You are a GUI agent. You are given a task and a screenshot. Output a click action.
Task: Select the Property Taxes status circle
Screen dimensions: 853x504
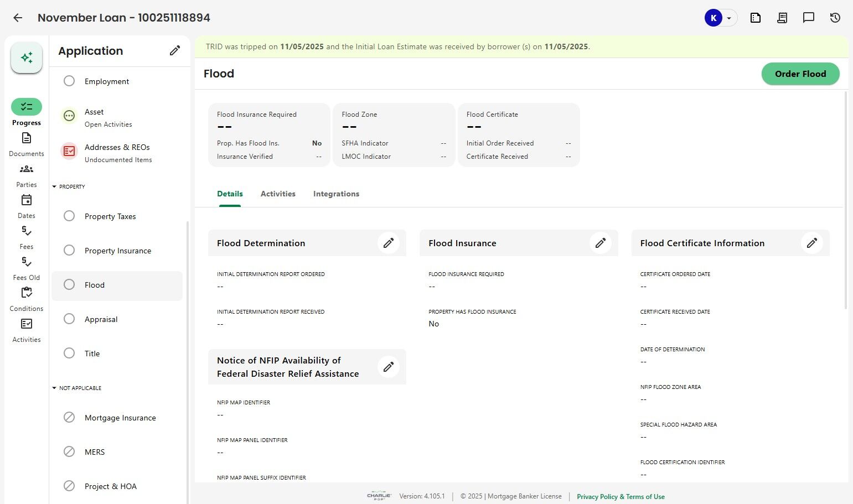tap(69, 216)
